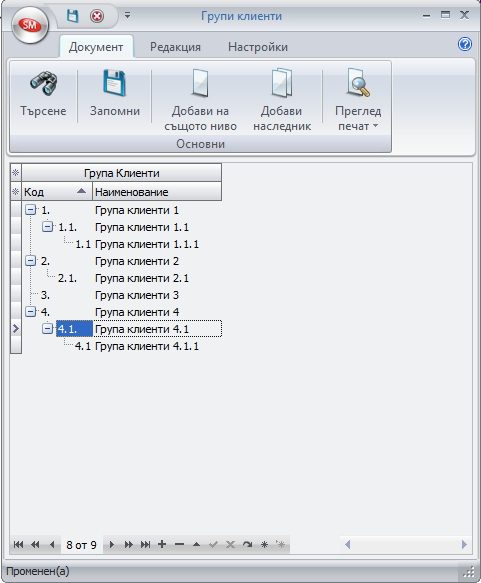Open the blue help question mark
The height and width of the screenshot is (583, 481).
[465, 44]
